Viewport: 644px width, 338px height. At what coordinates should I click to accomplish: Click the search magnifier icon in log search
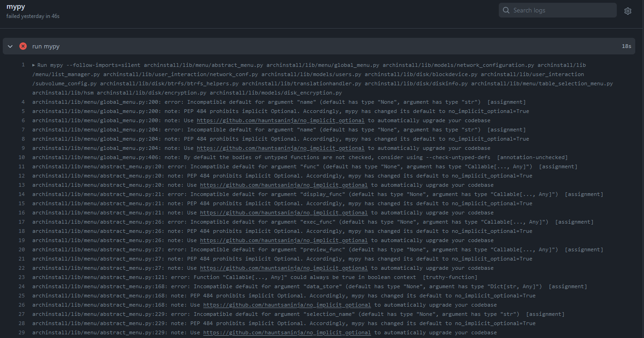(x=506, y=10)
